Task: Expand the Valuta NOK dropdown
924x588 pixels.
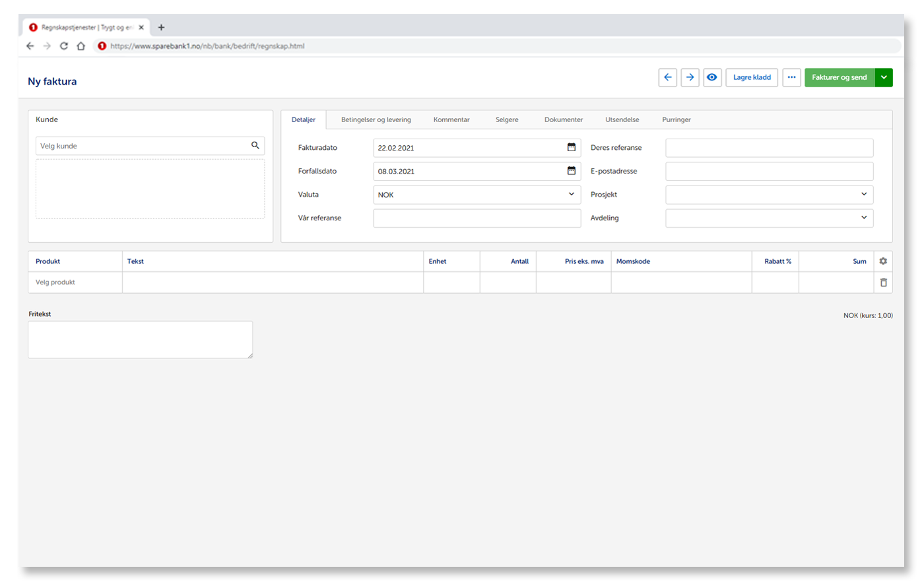Action: [x=572, y=195]
